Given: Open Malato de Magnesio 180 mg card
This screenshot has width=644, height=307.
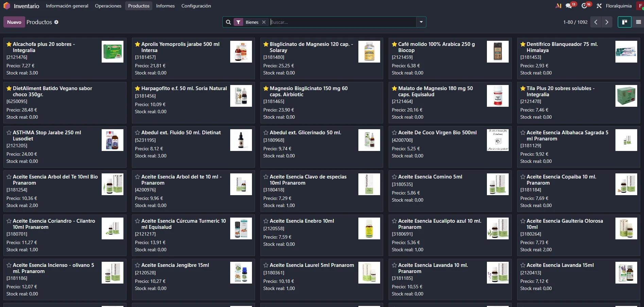Looking at the screenshot, I should [450, 103].
